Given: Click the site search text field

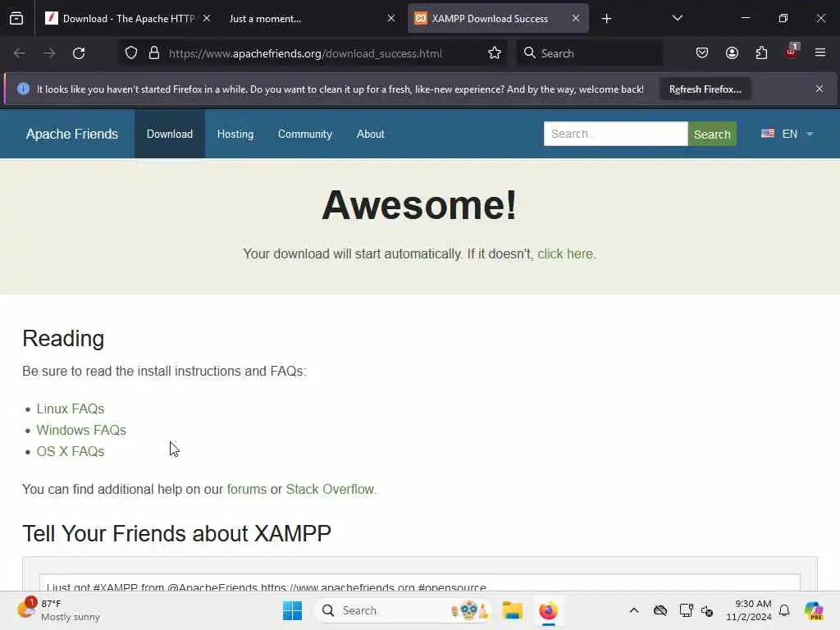Looking at the screenshot, I should 615,134.
